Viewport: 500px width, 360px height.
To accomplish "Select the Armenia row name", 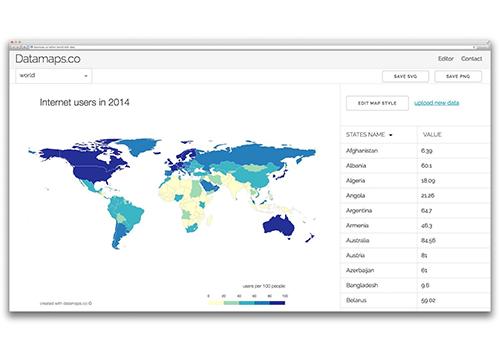I will (357, 226).
